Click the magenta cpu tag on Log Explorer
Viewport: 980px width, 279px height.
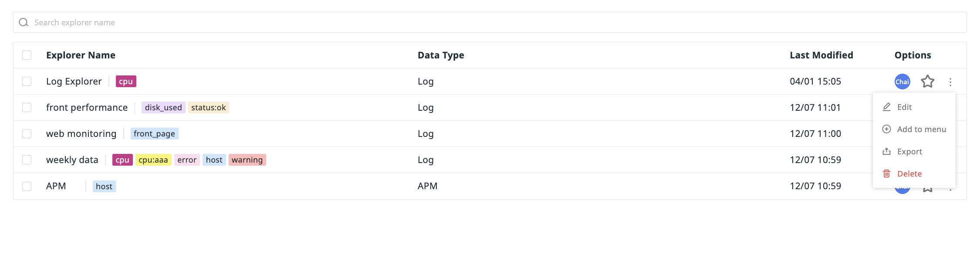click(126, 82)
